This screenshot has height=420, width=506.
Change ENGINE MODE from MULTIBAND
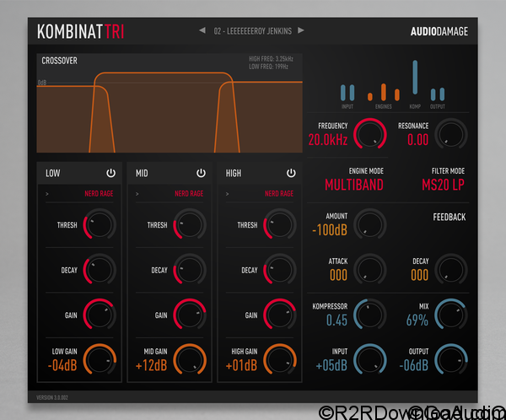pyautogui.click(x=354, y=185)
